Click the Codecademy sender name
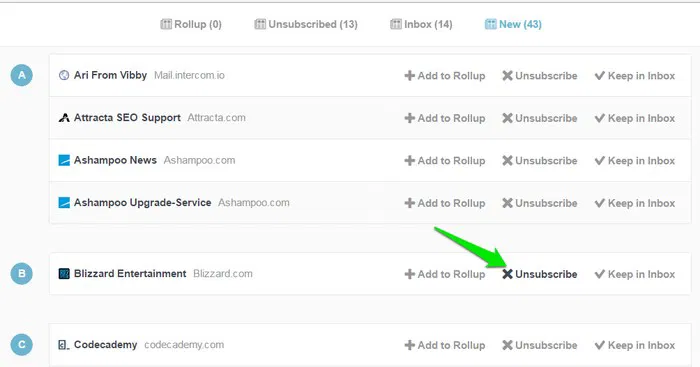The height and width of the screenshot is (367, 700). tap(105, 345)
